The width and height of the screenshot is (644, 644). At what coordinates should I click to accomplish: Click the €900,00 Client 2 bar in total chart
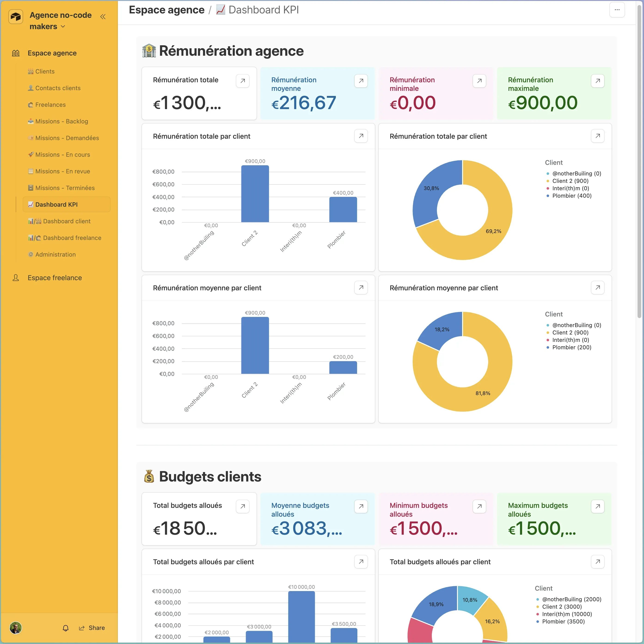[255, 194]
